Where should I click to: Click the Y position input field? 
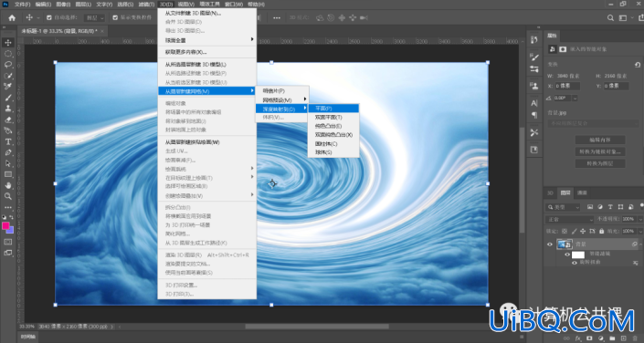coord(616,86)
